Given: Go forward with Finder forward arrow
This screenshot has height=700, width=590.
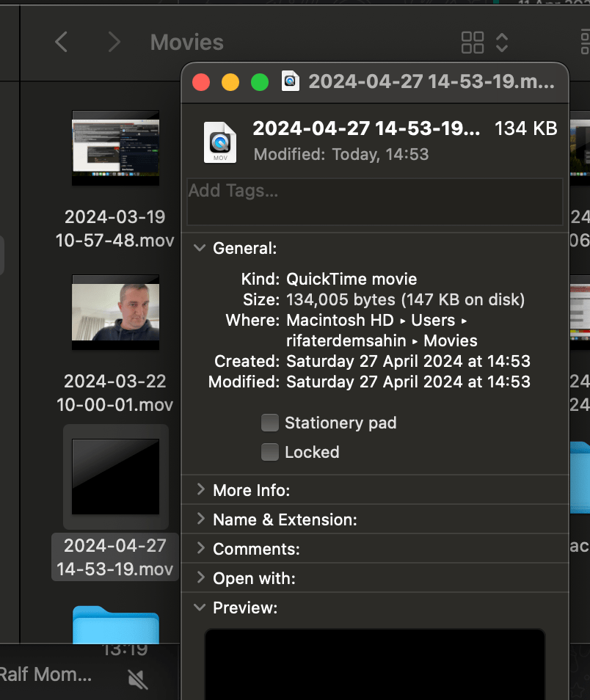Looking at the screenshot, I should point(114,42).
